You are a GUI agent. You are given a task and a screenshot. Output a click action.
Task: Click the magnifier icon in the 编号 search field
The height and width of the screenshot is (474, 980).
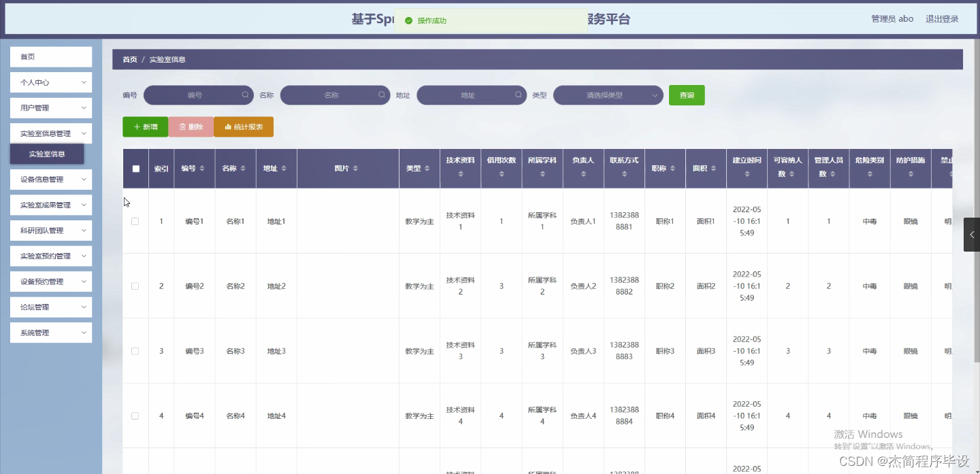(x=245, y=95)
